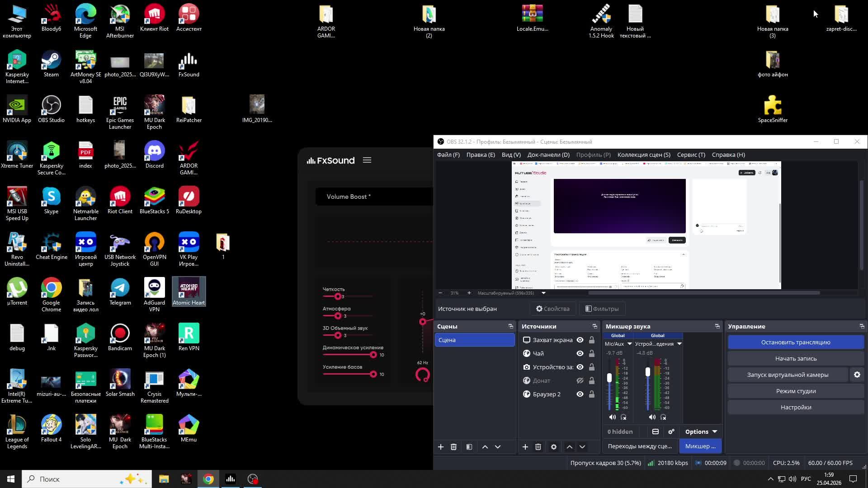Hide the Захват экрана source
868x488 pixels.
tap(580, 340)
